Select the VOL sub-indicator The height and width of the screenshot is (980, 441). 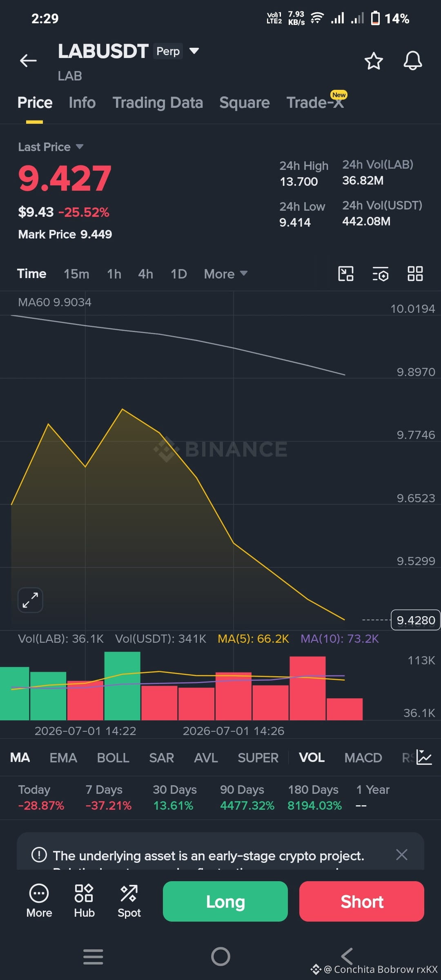tap(312, 758)
